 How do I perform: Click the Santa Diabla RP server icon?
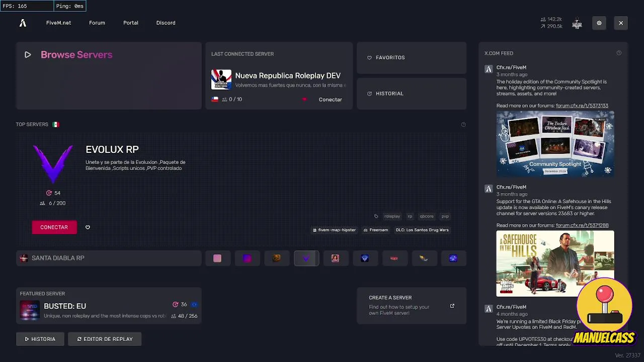pos(24,258)
